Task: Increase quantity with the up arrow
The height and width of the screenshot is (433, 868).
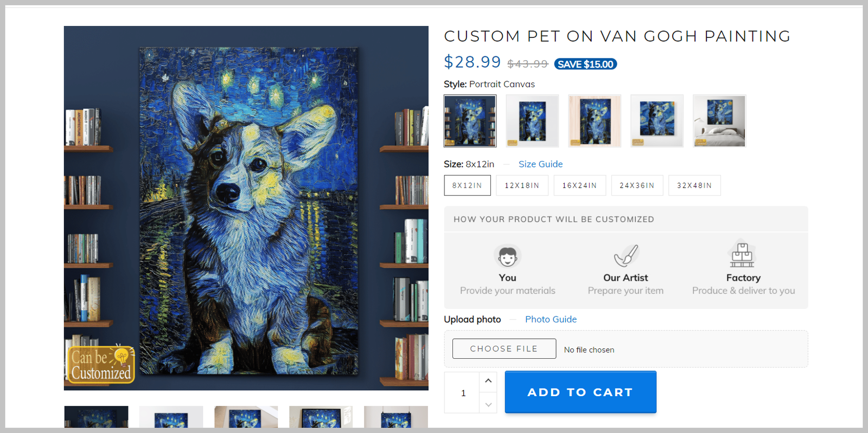Action: tap(488, 381)
